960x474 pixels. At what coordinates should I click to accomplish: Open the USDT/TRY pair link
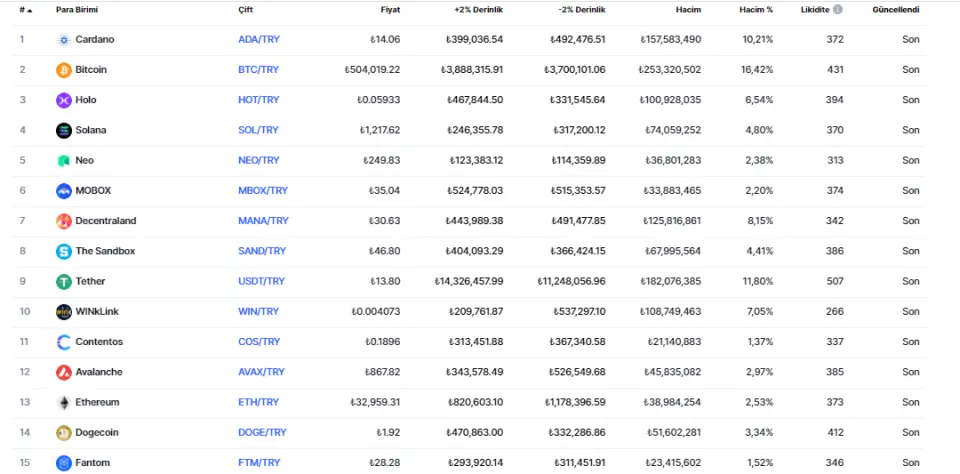click(261, 282)
